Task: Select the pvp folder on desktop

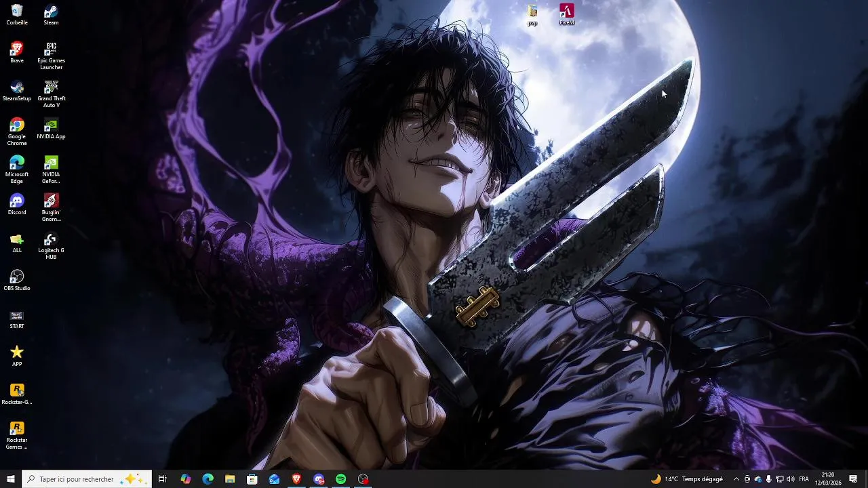Action: (x=532, y=16)
